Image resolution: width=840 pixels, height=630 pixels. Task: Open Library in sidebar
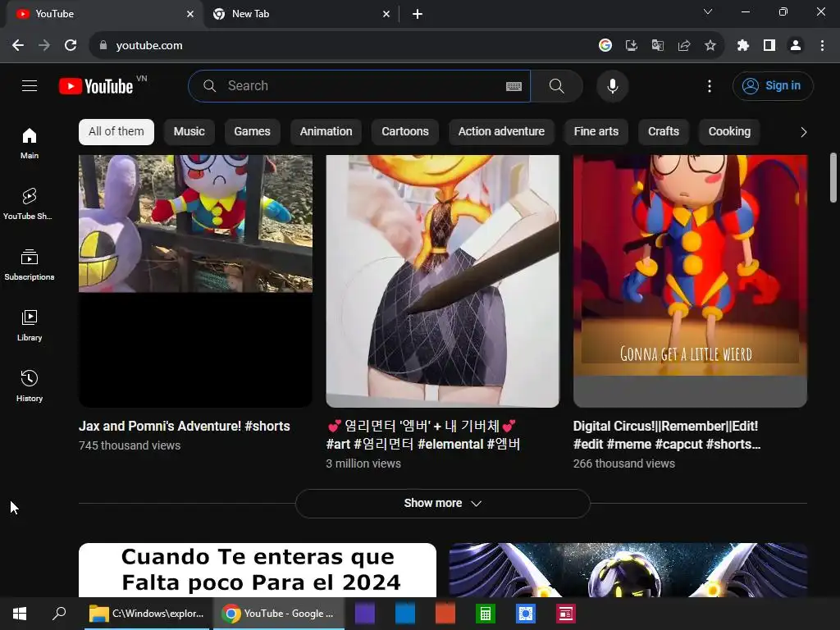pos(30,326)
